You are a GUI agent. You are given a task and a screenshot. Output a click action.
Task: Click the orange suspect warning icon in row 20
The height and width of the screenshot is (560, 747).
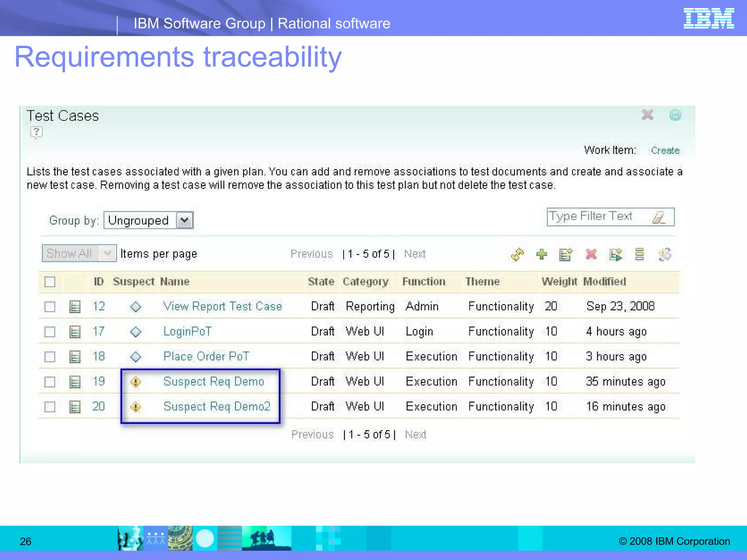tap(136, 407)
